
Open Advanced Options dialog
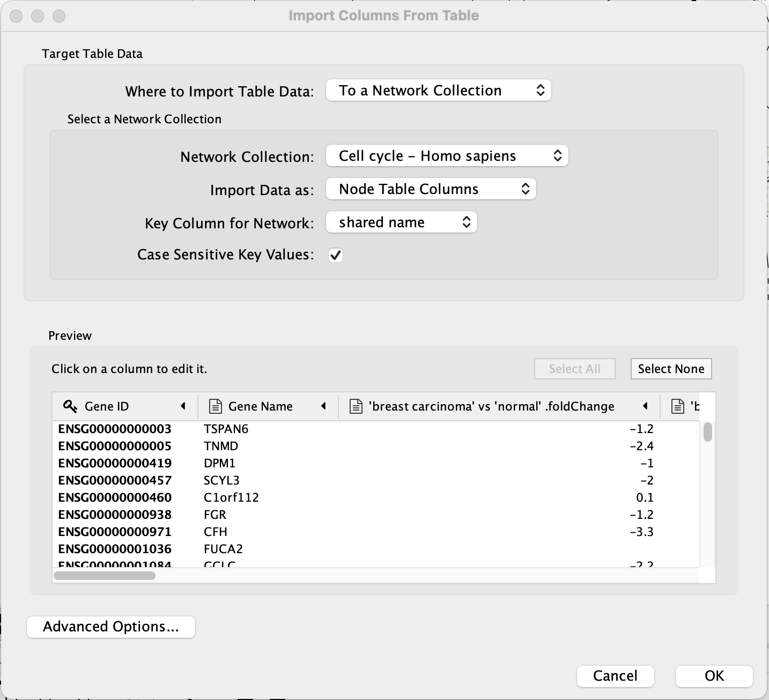pyautogui.click(x=111, y=627)
